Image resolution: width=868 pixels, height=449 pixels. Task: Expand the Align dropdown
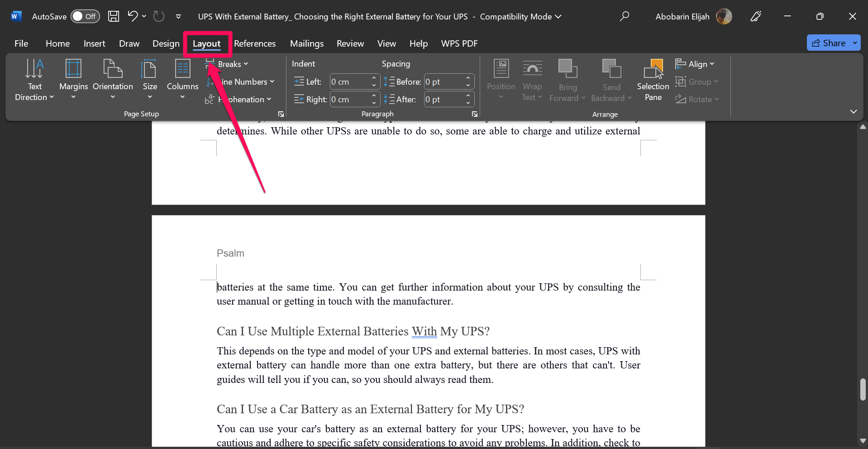pyautogui.click(x=695, y=64)
